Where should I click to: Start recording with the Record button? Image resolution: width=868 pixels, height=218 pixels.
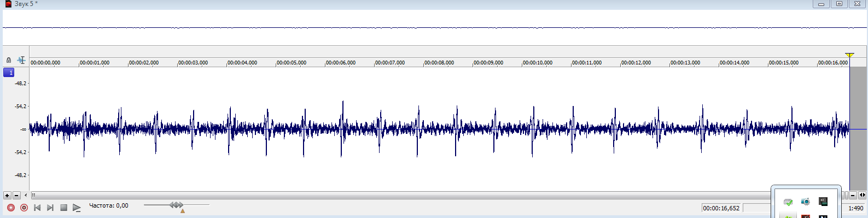click(10, 208)
